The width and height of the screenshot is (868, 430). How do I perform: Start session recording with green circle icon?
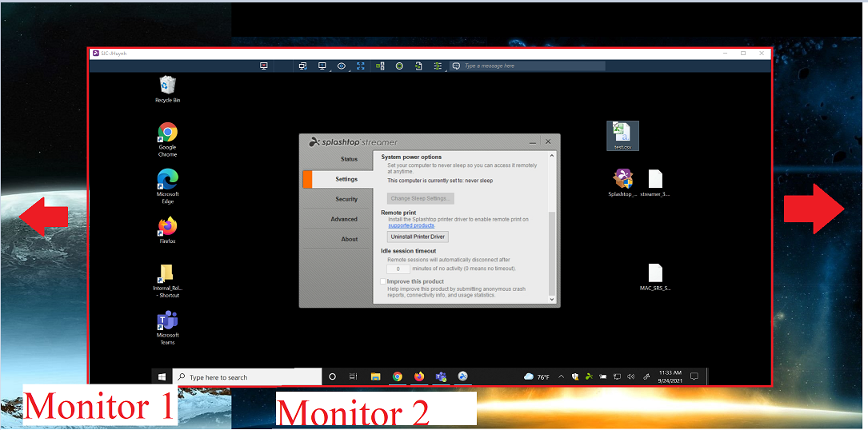(x=399, y=66)
